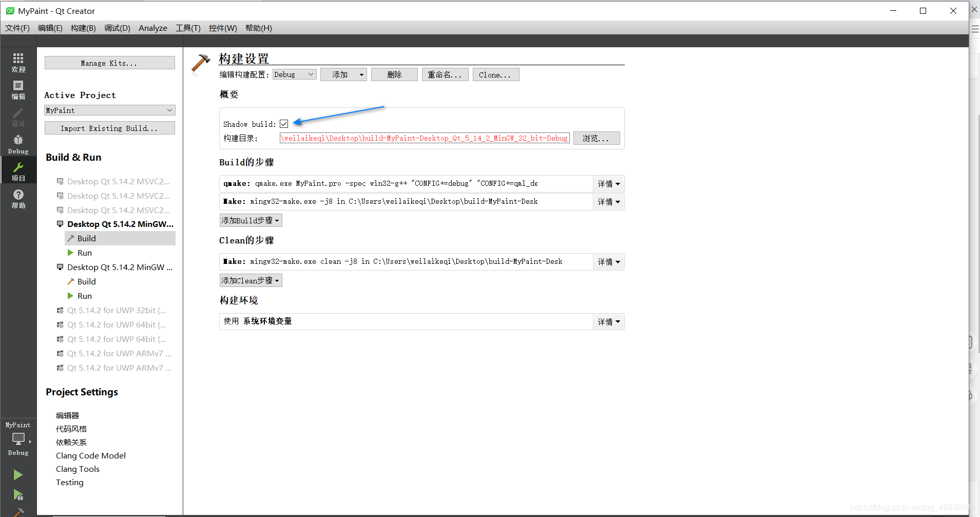Open the Debug build configuration dropdown
This screenshot has height=517, width=980.
click(x=294, y=74)
